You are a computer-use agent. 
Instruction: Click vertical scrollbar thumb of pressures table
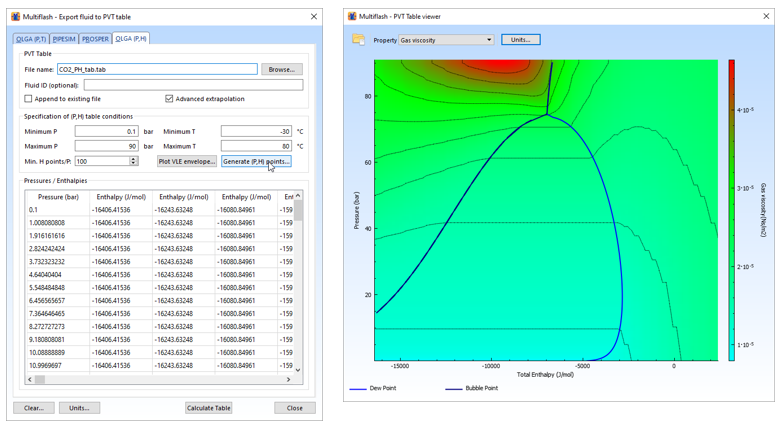pyautogui.click(x=298, y=210)
